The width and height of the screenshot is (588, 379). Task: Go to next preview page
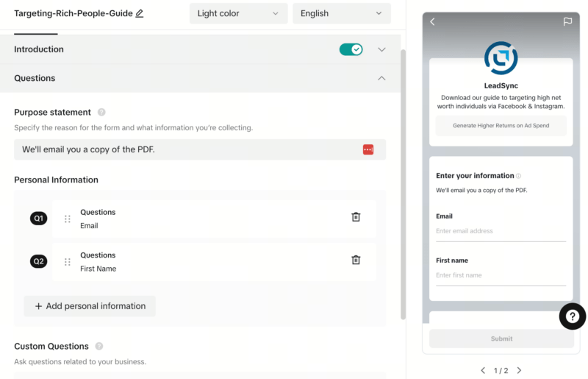click(519, 370)
